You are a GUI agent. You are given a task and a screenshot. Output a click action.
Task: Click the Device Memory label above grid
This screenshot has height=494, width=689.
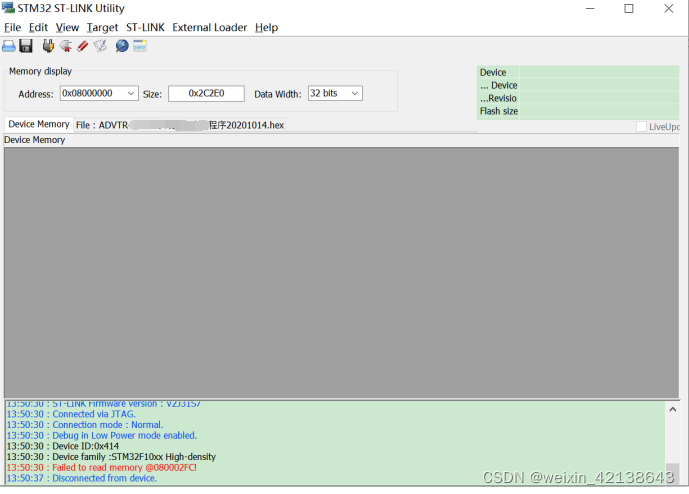coord(35,140)
